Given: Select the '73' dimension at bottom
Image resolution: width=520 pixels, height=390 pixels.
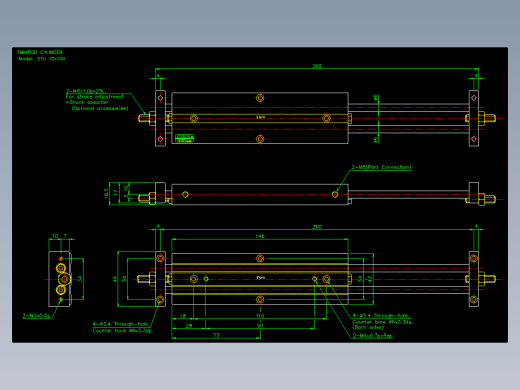Looking at the screenshot, I should click(x=216, y=335).
